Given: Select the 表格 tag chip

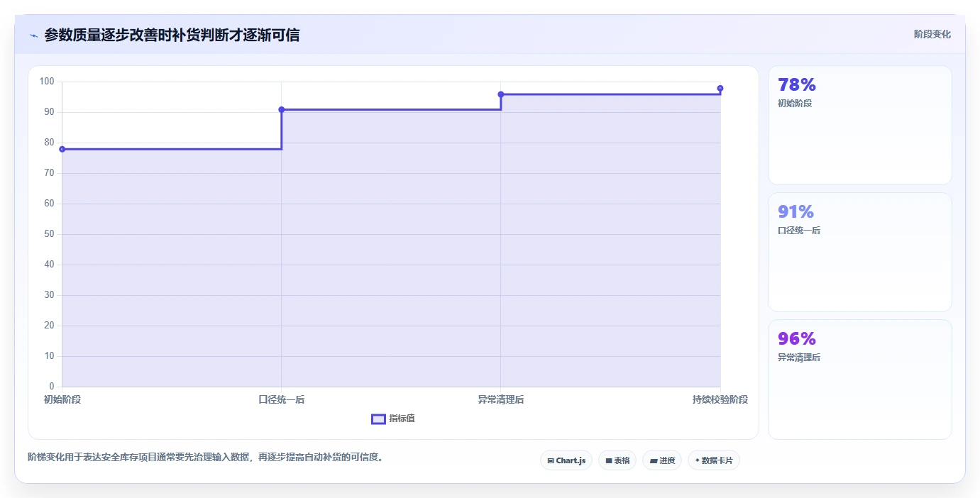Looking at the screenshot, I should tap(617, 460).
